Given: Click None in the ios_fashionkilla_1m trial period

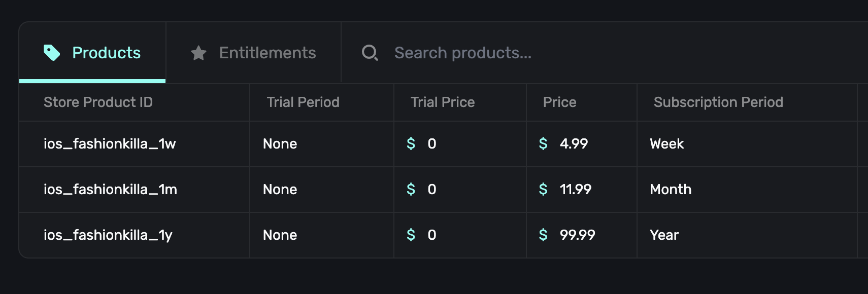Looking at the screenshot, I should coord(280,190).
